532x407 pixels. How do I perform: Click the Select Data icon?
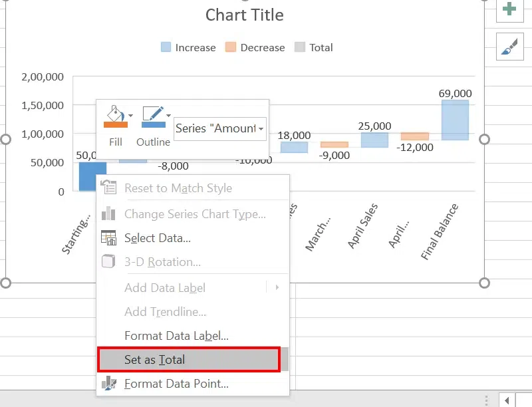(108, 238)
